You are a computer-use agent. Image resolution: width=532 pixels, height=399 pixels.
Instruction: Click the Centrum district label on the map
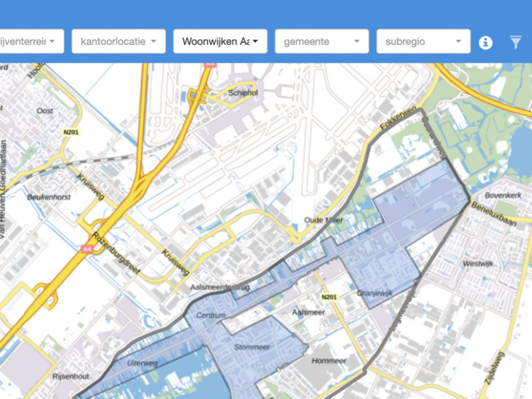211,316
